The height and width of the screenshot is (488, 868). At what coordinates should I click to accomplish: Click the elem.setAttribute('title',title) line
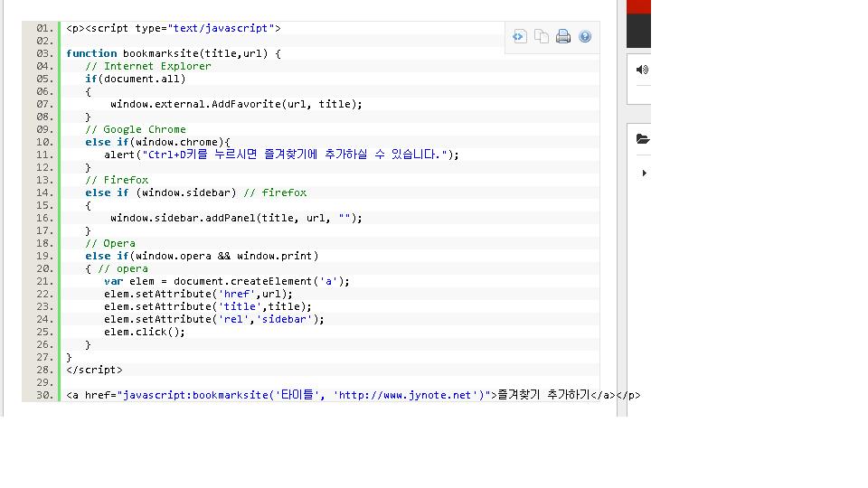tap(208, 306)
